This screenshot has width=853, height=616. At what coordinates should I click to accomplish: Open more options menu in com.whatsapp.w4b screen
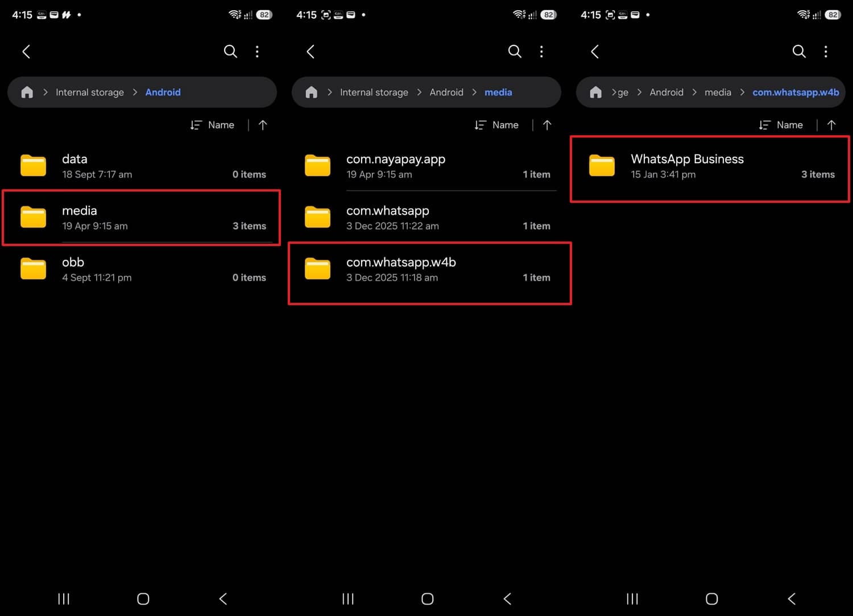(826, 52)
